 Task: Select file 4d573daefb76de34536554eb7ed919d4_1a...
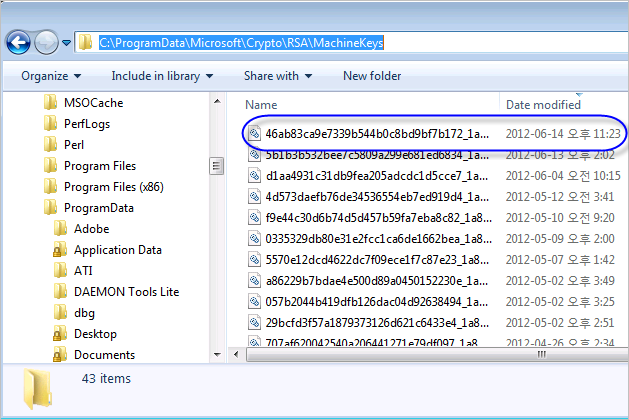click(x=377, y=197)
